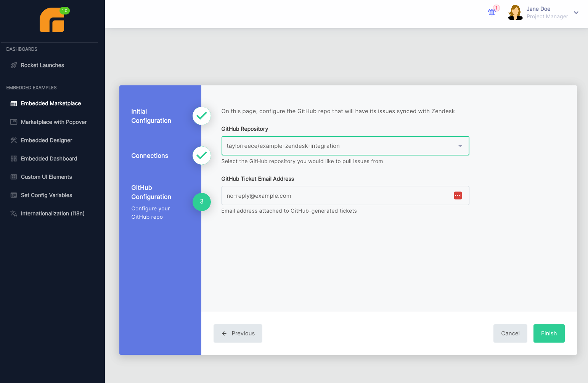Image resolution: width=588 pixels, height=383 pixels.
Task: Click the Initial Configuration green checkmark
Action: tap(201, 116)
